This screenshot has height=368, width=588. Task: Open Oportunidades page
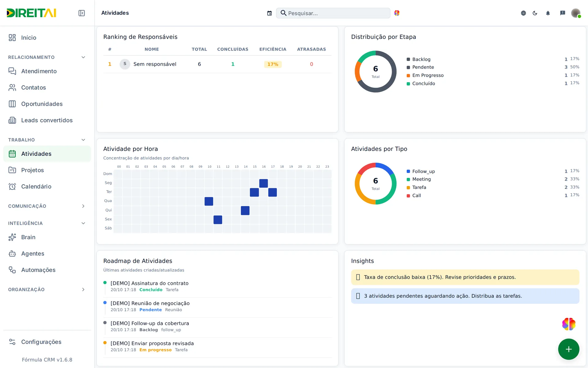point(47,104)
